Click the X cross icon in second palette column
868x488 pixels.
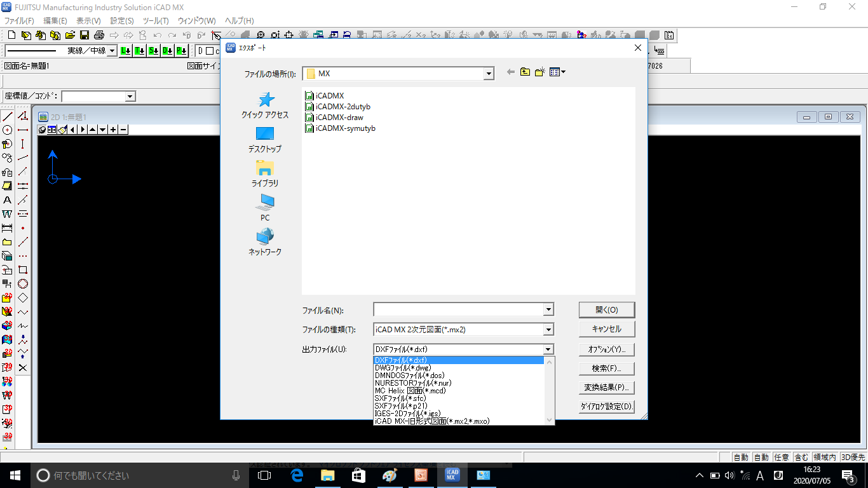23,368
